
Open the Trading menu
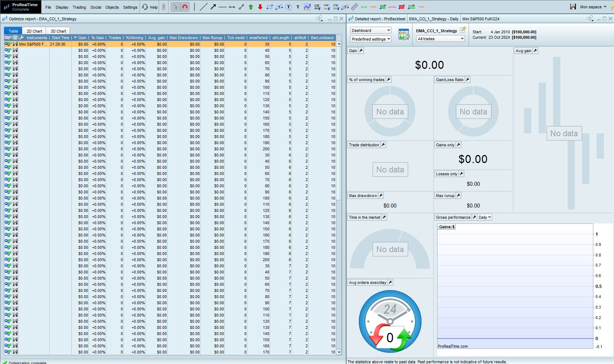pyautogui.click(x=79, y=7)
